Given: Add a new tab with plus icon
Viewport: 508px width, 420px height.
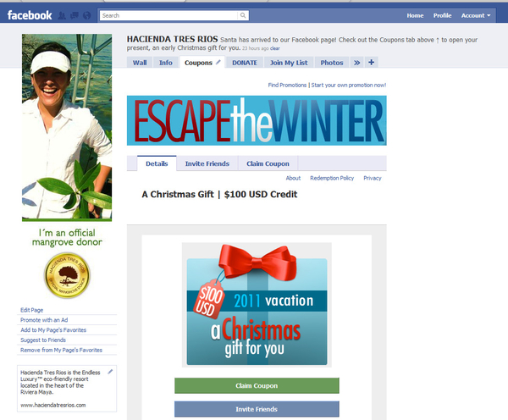Looking at the screenshot, I should pos(372,62).
